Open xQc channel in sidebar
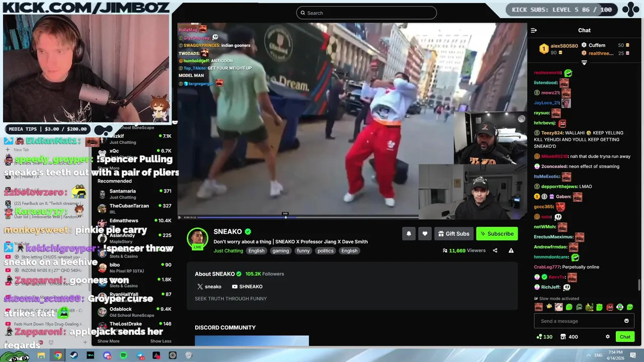Screen dimensions: 644x362 (x=135, y=153)
